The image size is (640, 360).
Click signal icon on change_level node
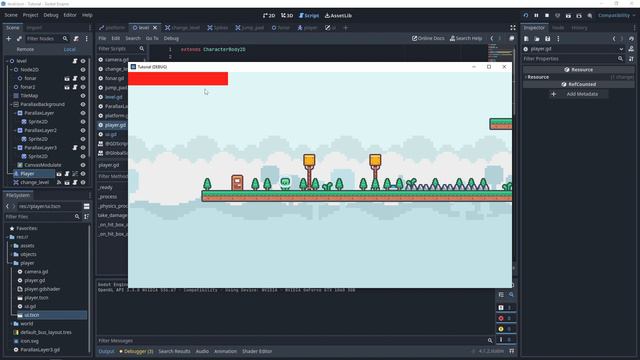(x=59, y=182)
